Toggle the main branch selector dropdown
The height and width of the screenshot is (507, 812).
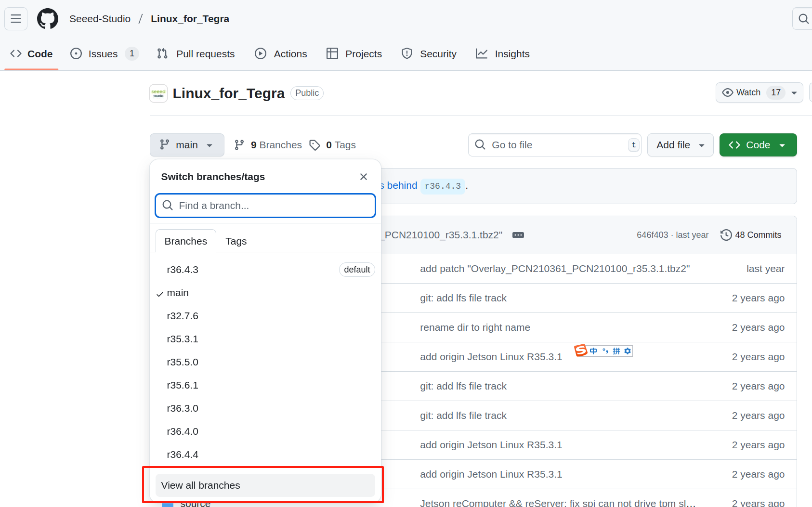(x=187, y=145)
